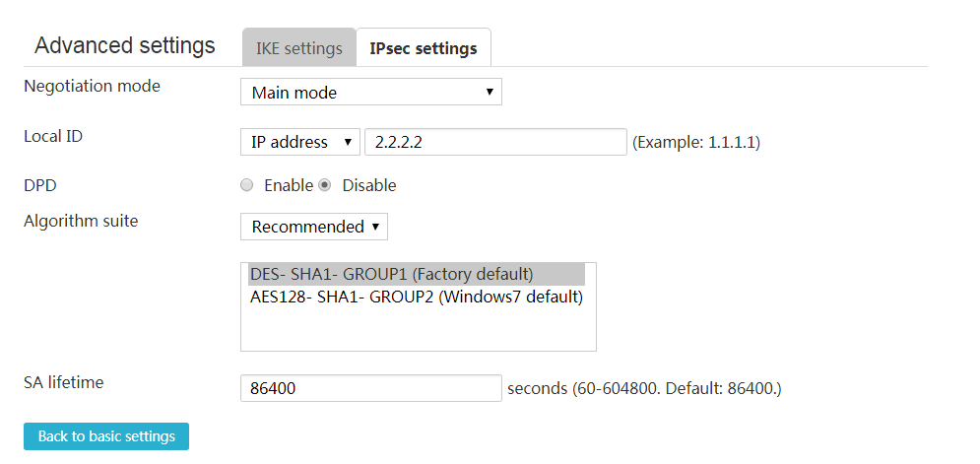Open the IP address type dropdown
Viewport: 980px width, 464px height.
(300, 142)
